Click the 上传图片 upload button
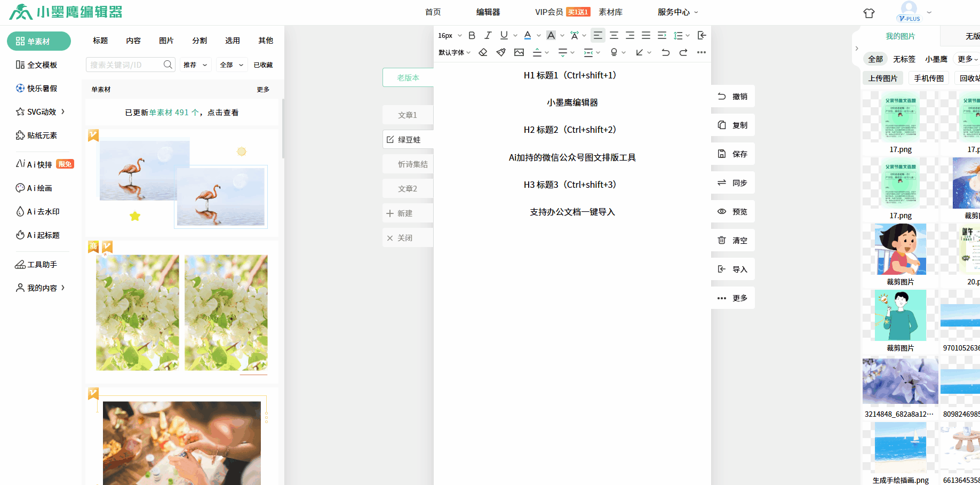This screenshot has height=485, width=980. tap(883, 78)
